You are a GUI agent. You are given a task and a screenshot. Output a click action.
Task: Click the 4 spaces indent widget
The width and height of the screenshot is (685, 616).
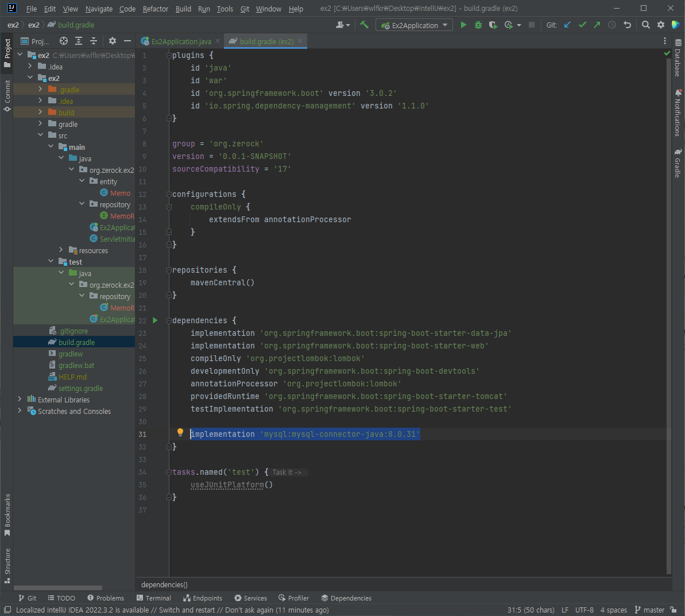point(613,610)
